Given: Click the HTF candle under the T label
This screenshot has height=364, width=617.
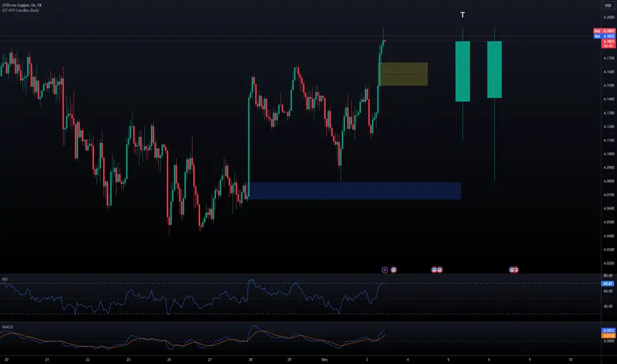Looking at the screenshot, I should point(463,71).
